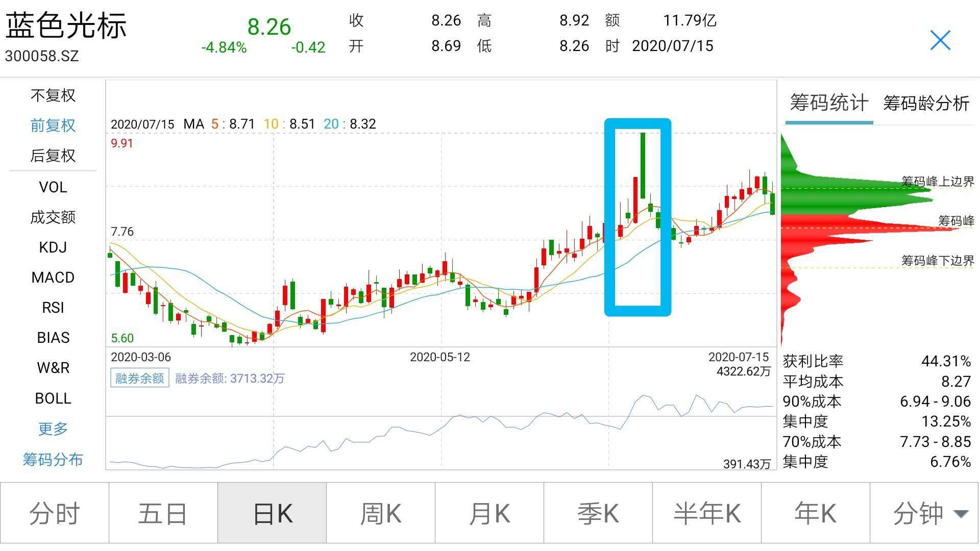980x551 pixels.
Task: Show the W&R indicator
Action: click(53, 368)
